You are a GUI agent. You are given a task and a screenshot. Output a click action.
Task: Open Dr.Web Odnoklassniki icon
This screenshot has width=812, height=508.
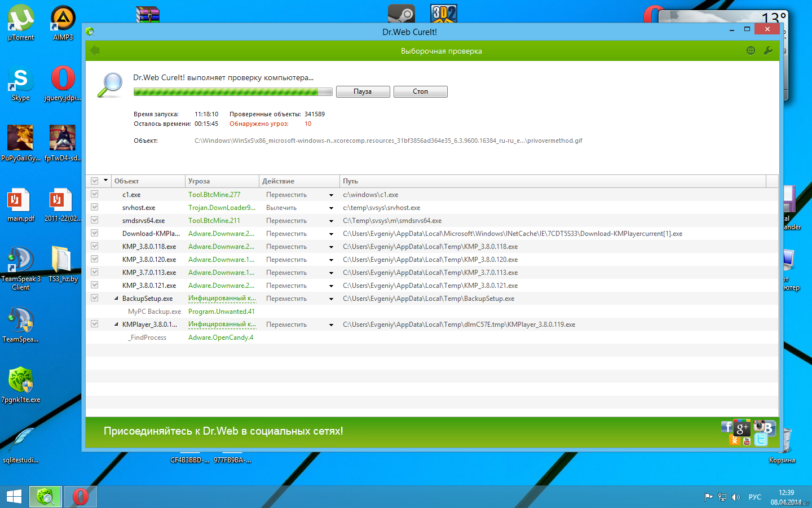point(735,440)
